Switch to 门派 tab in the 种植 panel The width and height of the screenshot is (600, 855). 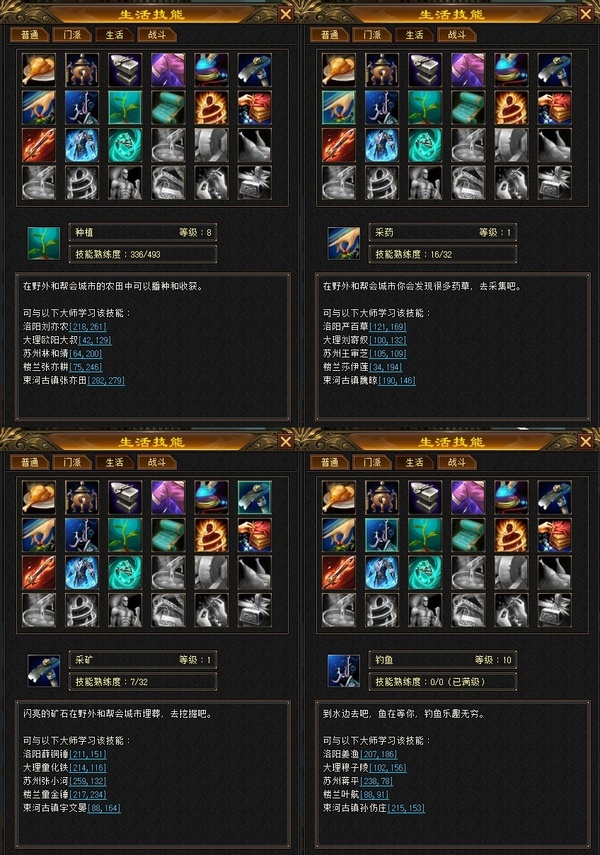pyautogui.click(x=73, y=35)
